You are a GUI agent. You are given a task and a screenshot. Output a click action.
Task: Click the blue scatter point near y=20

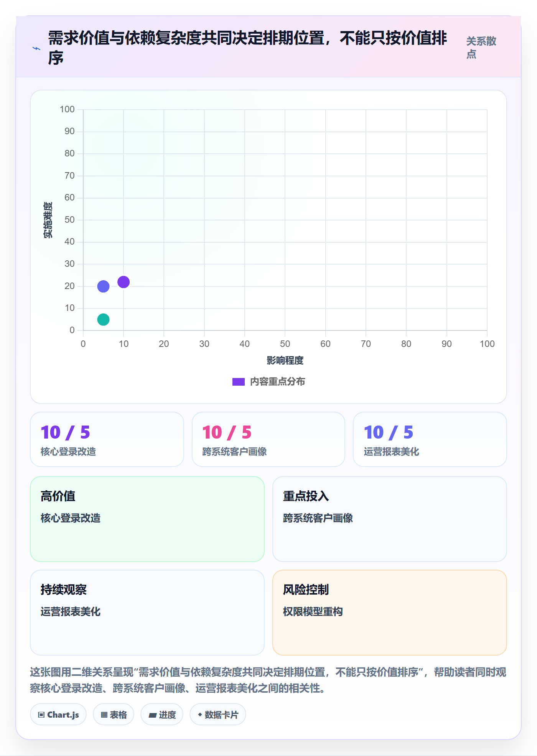point(103,286)
